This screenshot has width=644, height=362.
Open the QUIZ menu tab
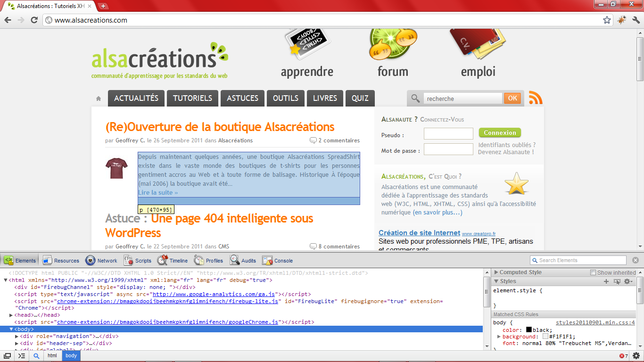[x=360, y=98]
